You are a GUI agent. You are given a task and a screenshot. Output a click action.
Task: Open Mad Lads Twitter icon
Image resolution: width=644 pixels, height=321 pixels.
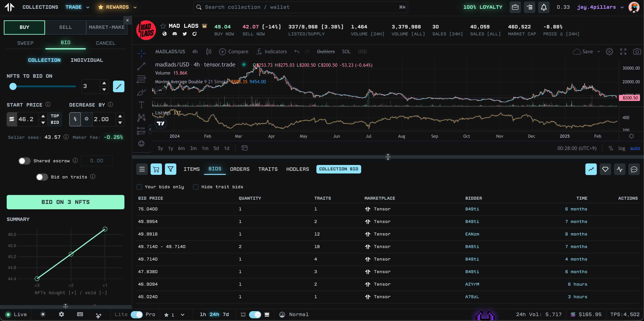[x=185, y=34]
